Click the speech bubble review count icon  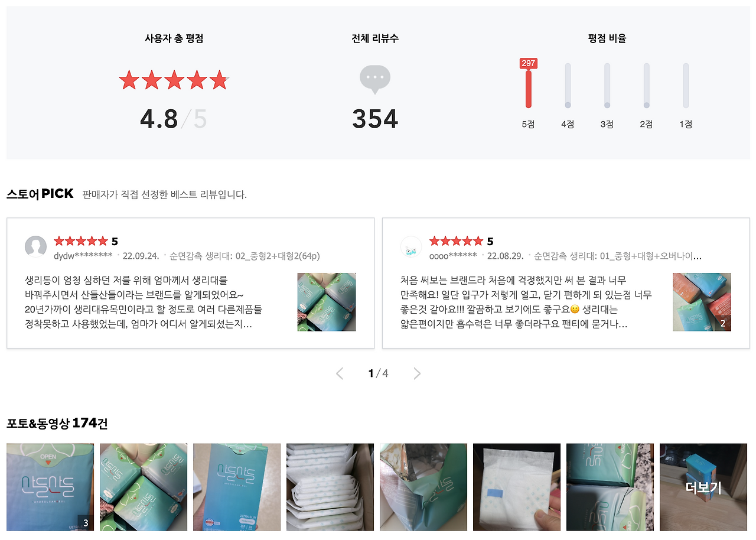(x=375, y=80)
